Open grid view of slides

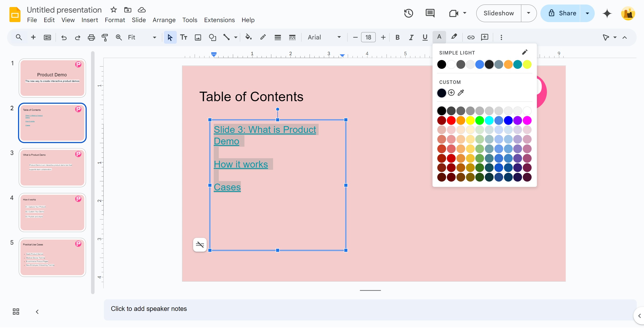16,312
